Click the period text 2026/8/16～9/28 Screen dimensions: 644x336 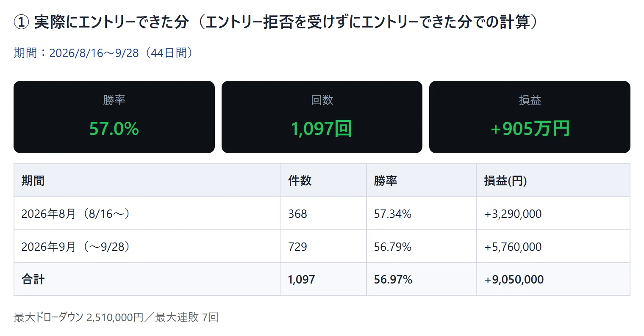[x=94, y=53]
